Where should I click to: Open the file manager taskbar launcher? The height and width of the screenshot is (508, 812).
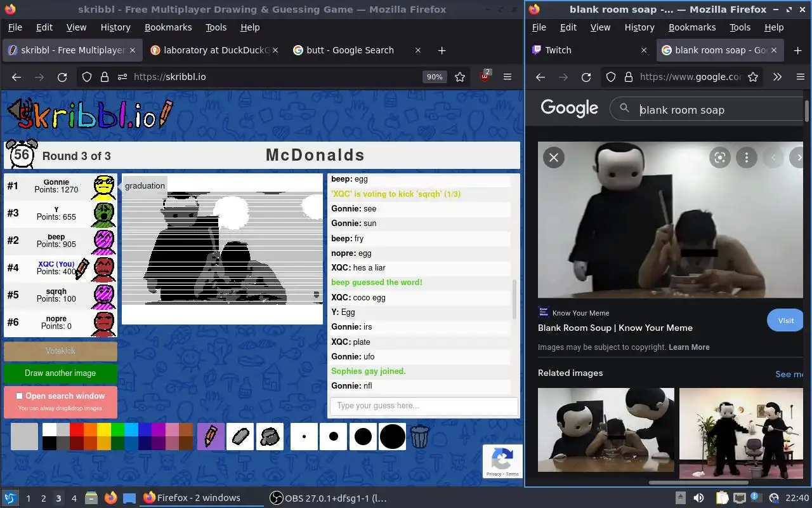coord(91,498)
